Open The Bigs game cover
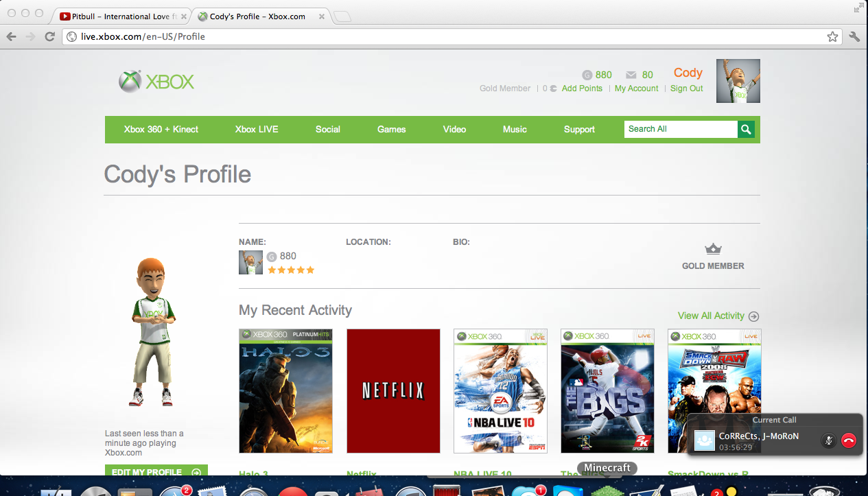 point(608,391)
